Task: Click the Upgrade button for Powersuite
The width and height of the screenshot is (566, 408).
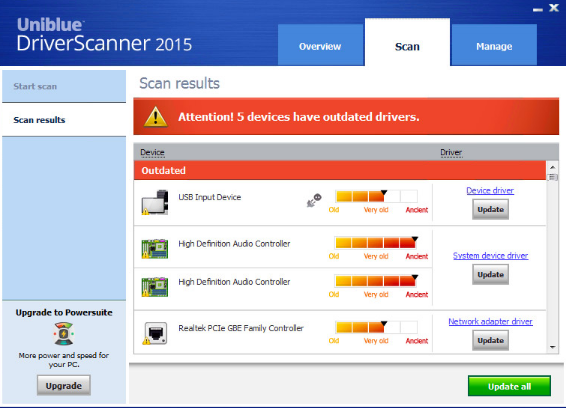Action: 64,385
